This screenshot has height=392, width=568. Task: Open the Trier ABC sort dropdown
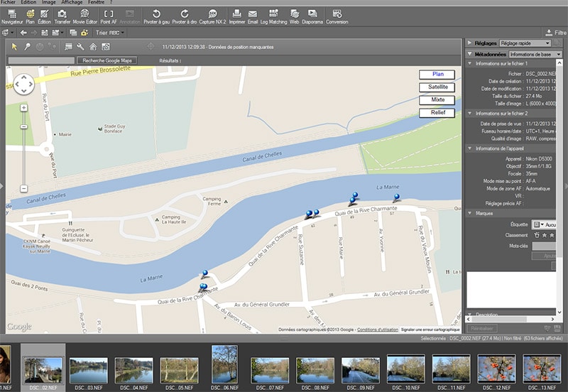click(110, 33)
